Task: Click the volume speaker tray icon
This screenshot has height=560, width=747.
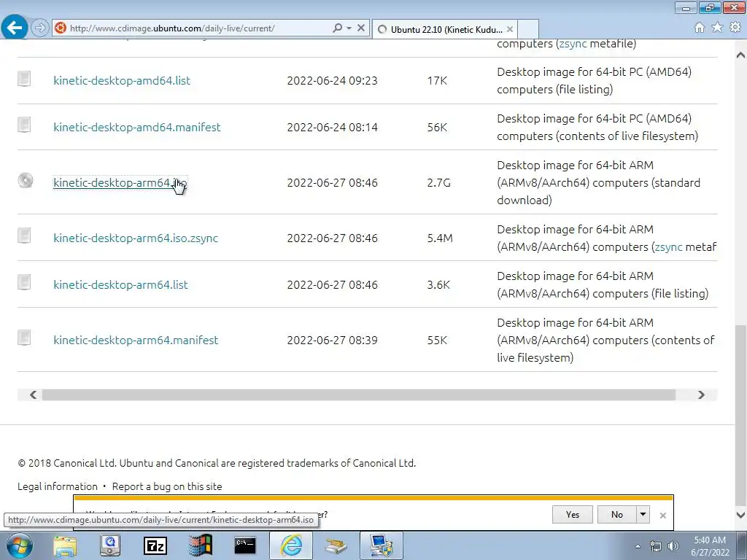Action: (x=673, y=546)
